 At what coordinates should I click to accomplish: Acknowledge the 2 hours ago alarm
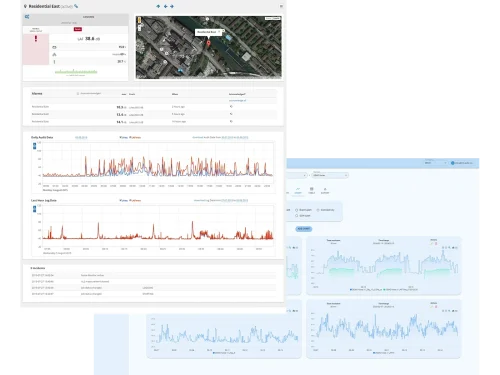click(231, 107)
